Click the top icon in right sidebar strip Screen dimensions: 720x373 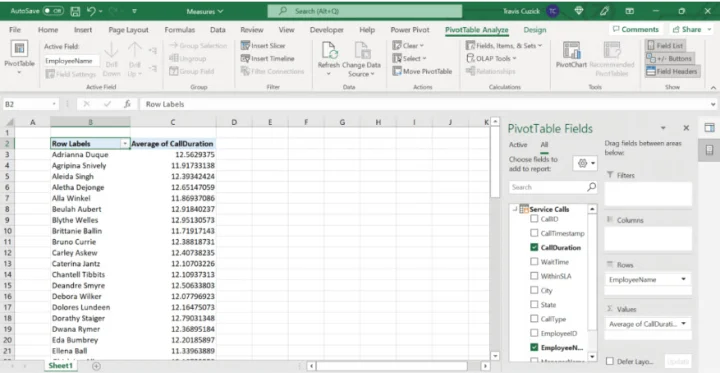[709, 128]
